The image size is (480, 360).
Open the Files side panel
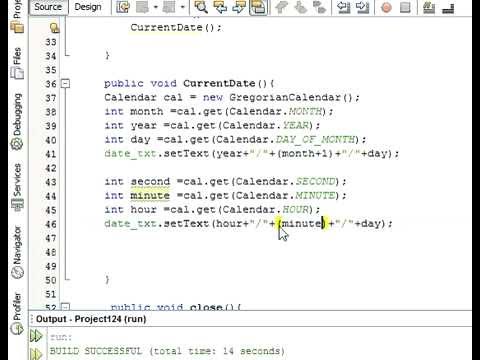pyautogui.click(x=17, y=63)
